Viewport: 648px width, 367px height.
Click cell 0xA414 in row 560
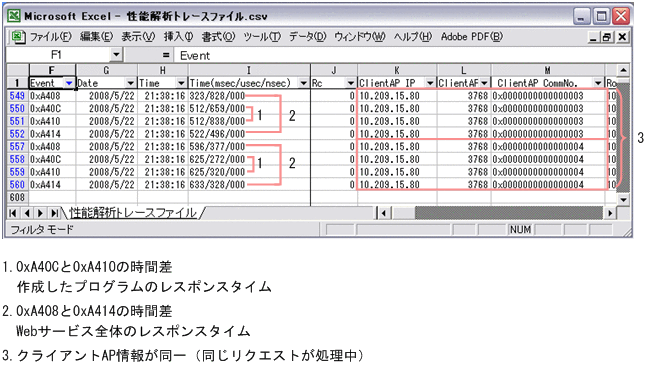(52, 185)
